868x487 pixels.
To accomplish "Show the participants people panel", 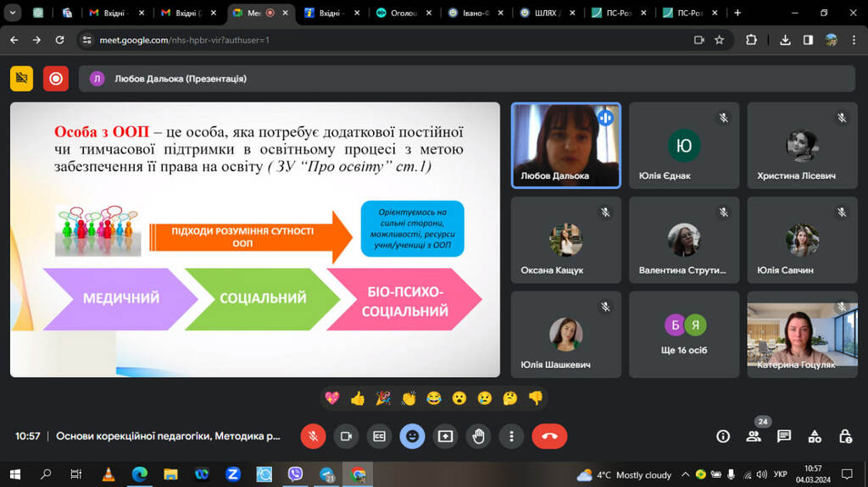I will tap(754, 436).
